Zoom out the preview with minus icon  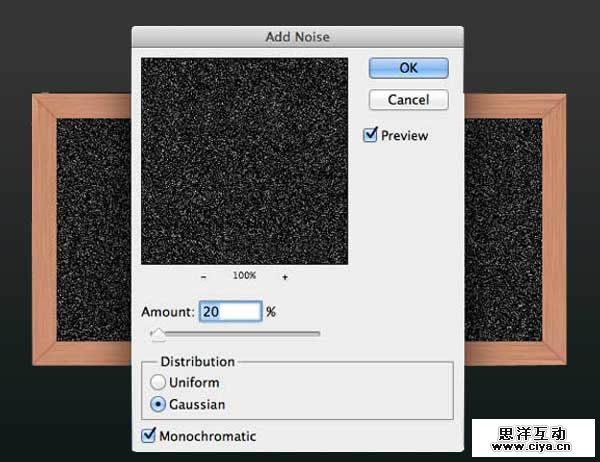pos(204,276)
